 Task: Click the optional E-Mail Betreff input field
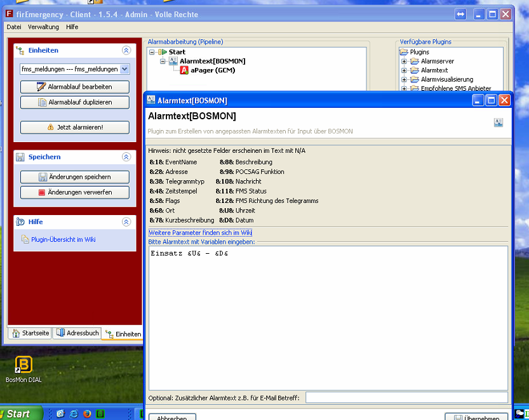(x=406, y=398)
